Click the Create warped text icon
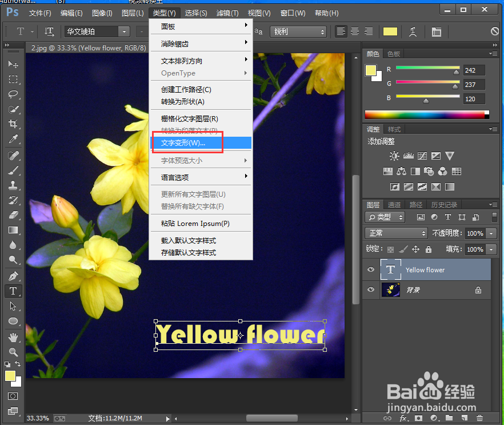The height and width of the screenshot is (425, 504). (x=413, y=31)
